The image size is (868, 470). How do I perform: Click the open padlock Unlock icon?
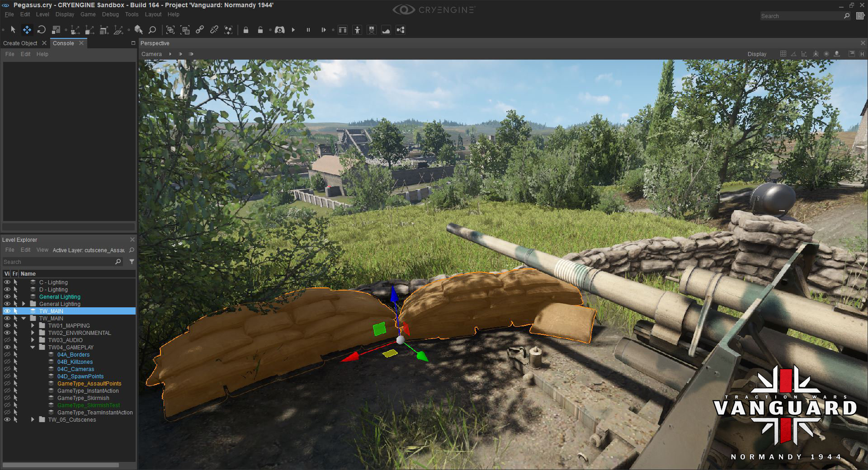[260, 30]
